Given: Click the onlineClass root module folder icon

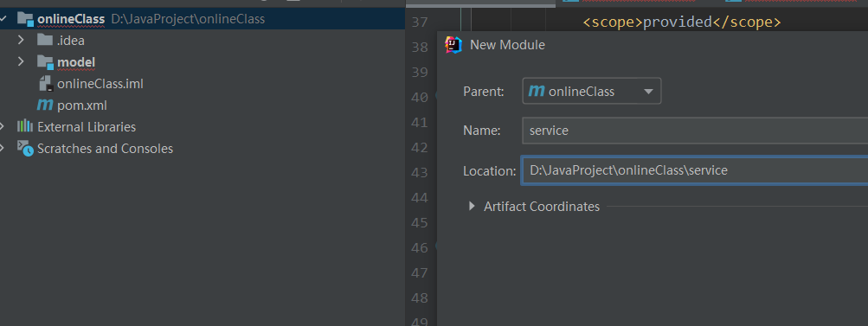Looking at the screenshot, I should [25, 19].
